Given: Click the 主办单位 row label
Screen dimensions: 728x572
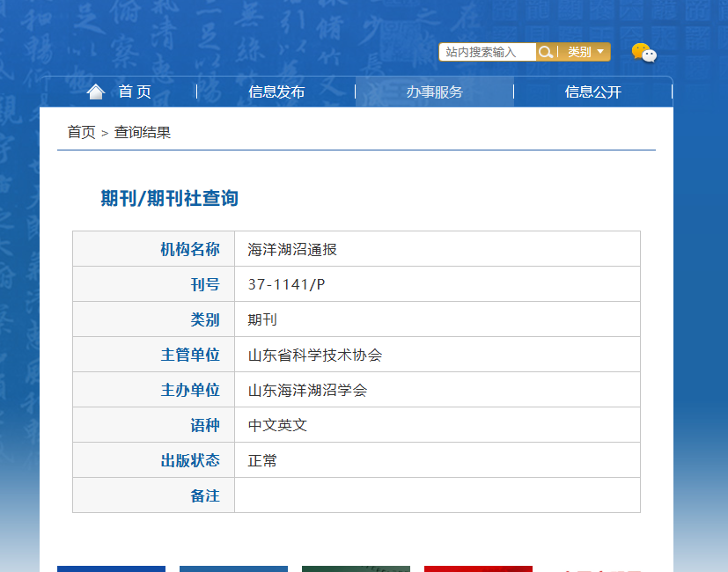Looking at the screenshot, I should (x=190, y=390).
